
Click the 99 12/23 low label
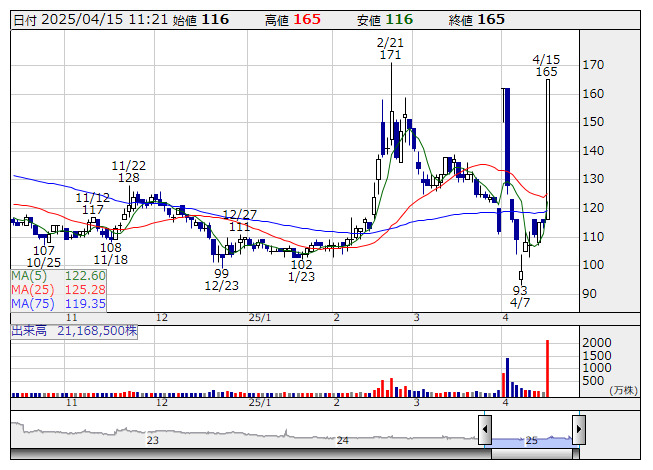[x=222, y=280]
